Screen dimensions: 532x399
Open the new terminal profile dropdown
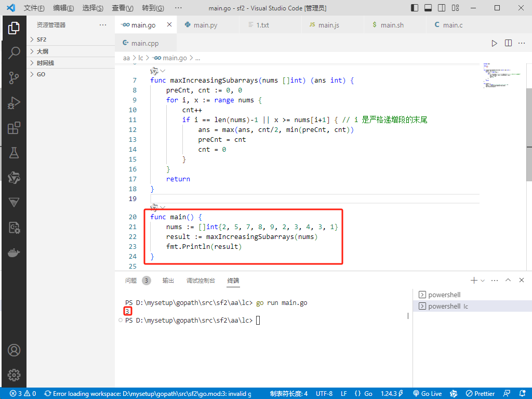click(483, 281)
